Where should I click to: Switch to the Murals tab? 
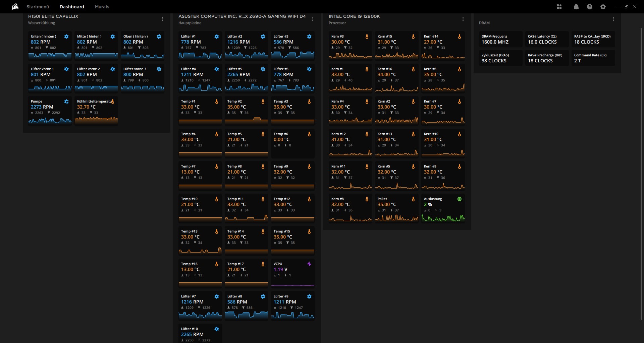tap(102, 6)
